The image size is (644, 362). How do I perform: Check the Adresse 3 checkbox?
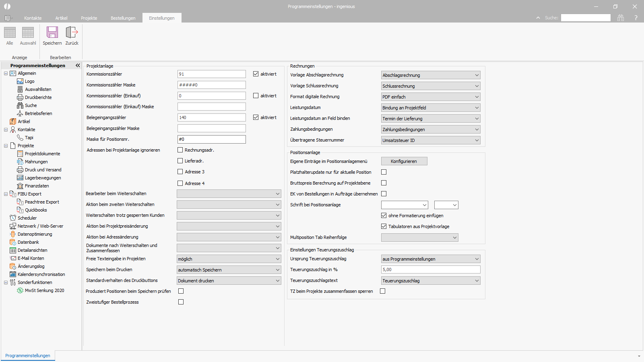click(x=180, y=172)
